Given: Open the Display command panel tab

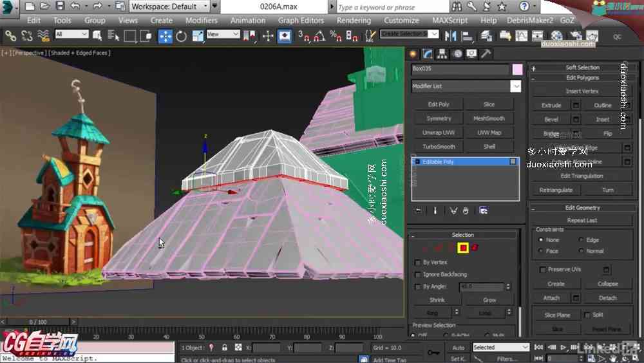Looking at the screenshot, I should (471, 54).
